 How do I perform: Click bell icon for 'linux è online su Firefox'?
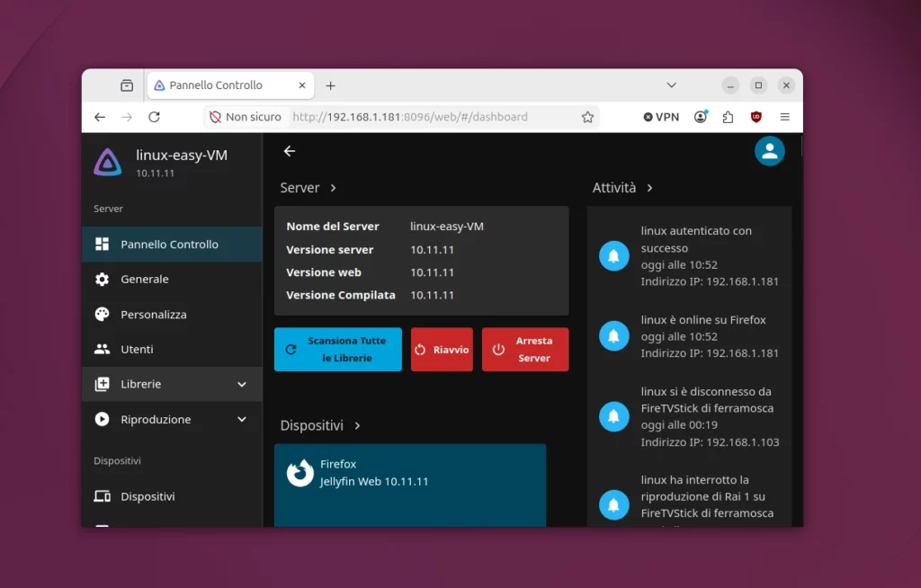[613, 336]
